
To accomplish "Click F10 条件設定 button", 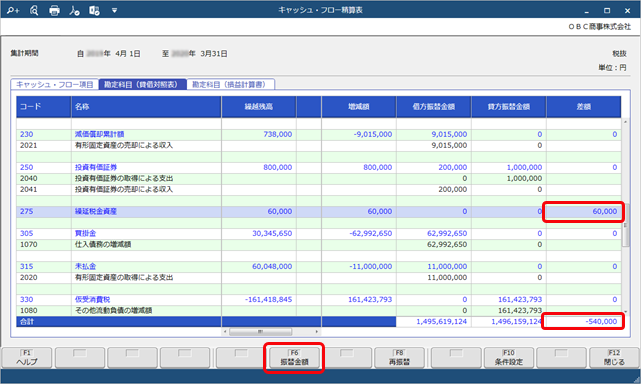I will (x=509, y=357).
